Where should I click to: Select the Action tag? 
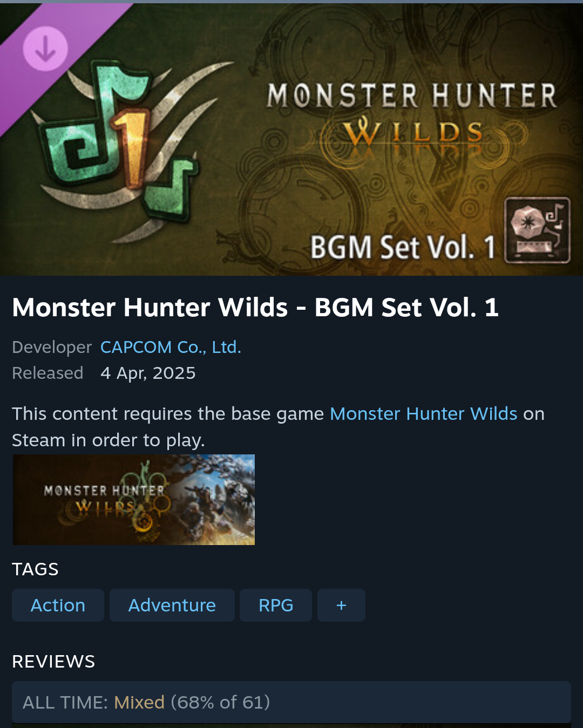click(58, 605)
